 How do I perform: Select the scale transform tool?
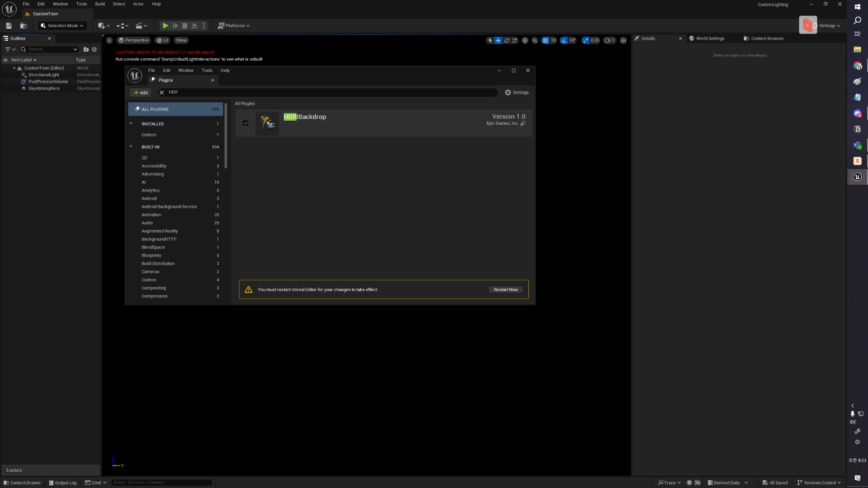point(514,41)
